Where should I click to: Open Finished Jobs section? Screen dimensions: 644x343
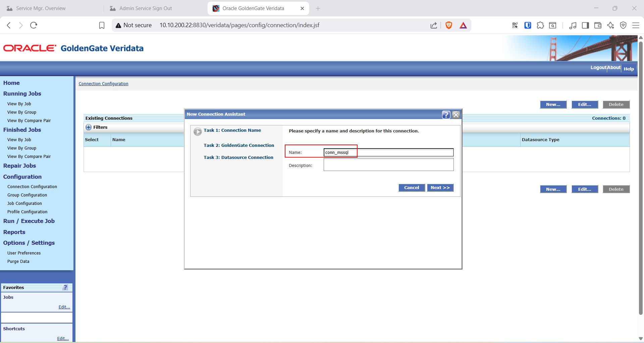click(x=22, y=130)
